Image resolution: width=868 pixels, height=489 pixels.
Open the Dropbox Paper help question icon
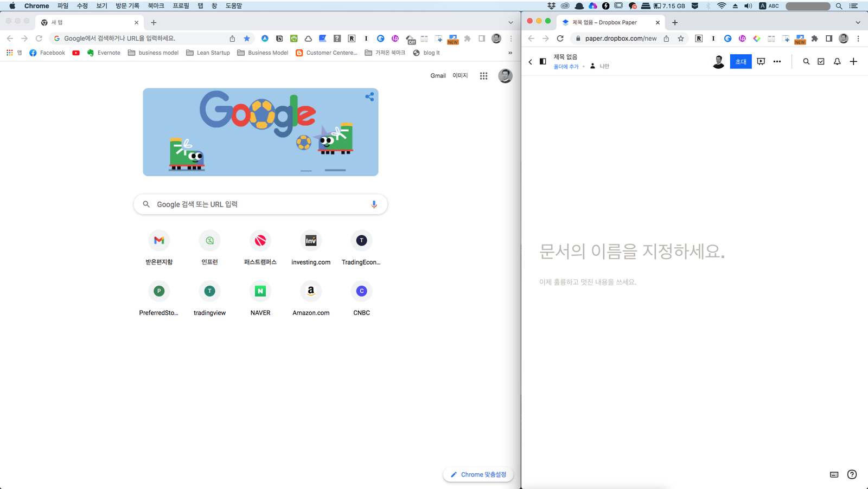(x=852, y=474)
